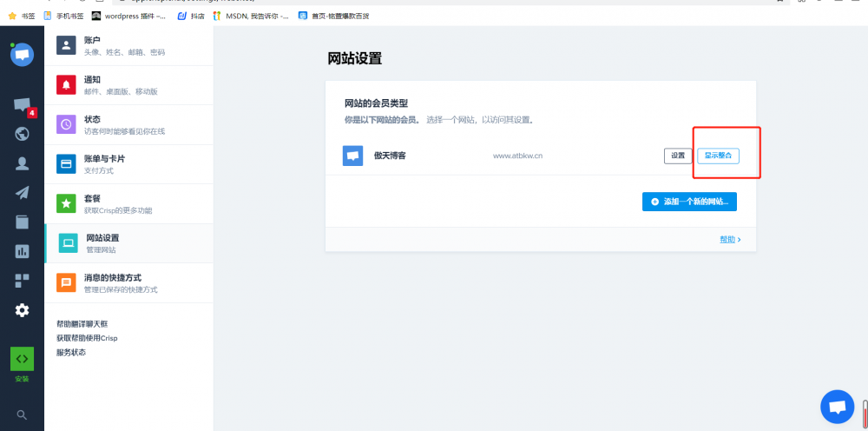Open the MSDN, 我告诉你 bookmark
This screenshot has height=431, width=868.
252,16
